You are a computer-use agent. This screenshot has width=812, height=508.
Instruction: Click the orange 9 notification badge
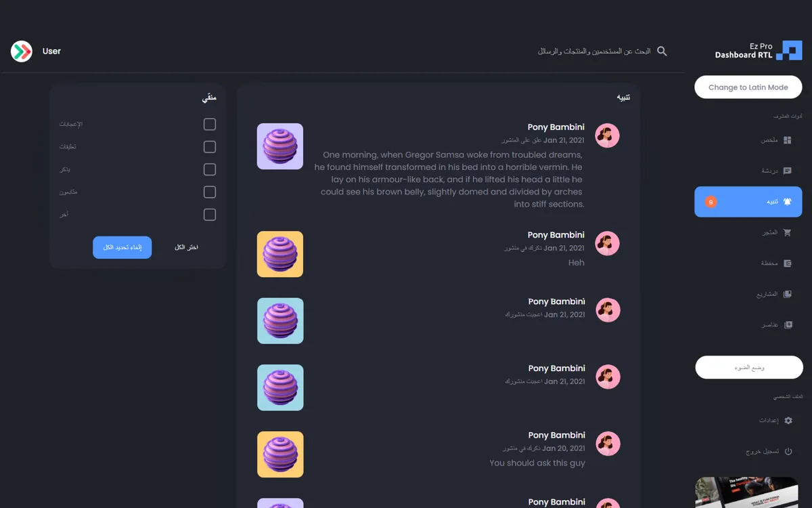tap(710, 202)
